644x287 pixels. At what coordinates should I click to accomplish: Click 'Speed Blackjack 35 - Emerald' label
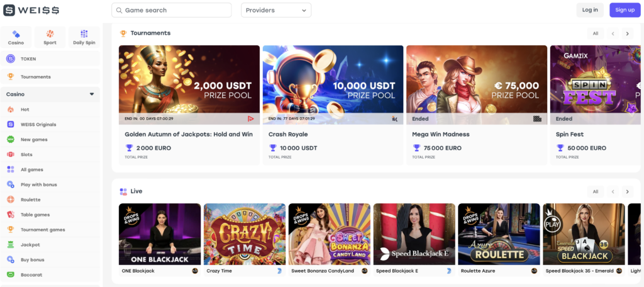(x=579, y=271)
